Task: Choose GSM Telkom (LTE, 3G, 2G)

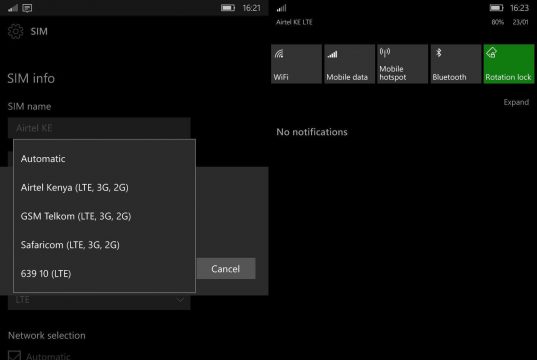Action: 104,216
